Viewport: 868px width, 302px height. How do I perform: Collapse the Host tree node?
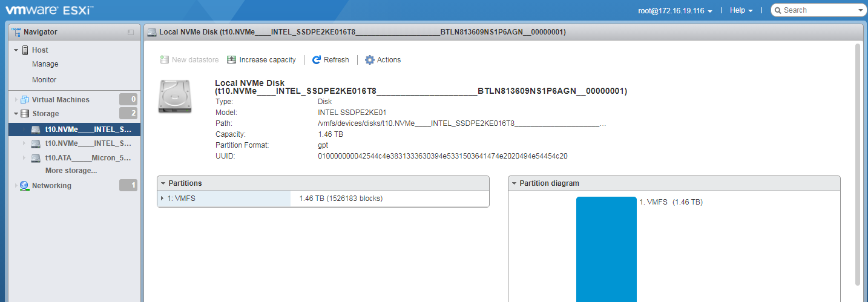pyautogui.click(x=16, y=50)
